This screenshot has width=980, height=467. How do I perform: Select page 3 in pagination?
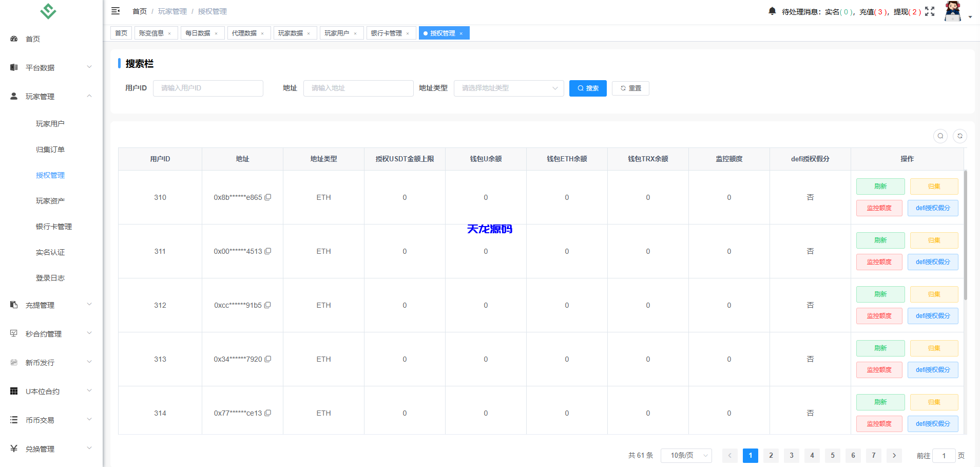click(791, 455)
